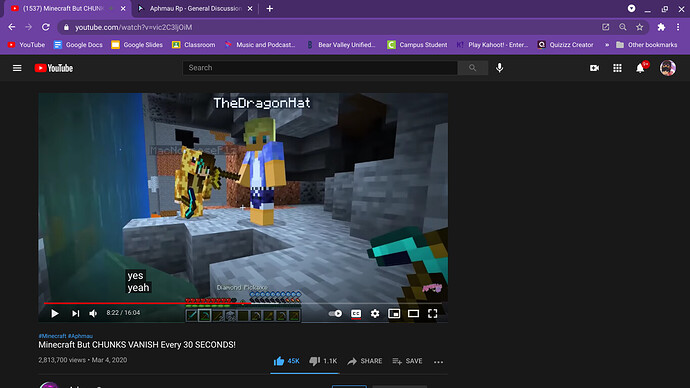Screen dimensions: 690x388
Task: Enter full screen mode
Action: coord(433,313)
